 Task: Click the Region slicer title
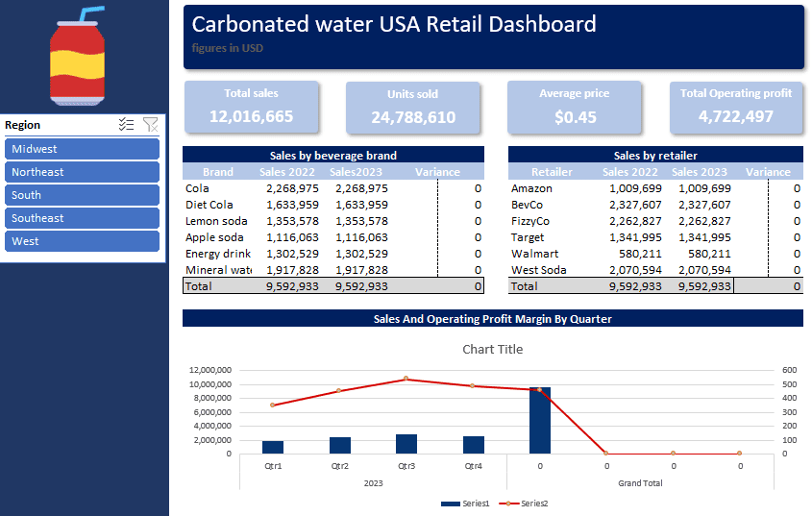[22, 125]
